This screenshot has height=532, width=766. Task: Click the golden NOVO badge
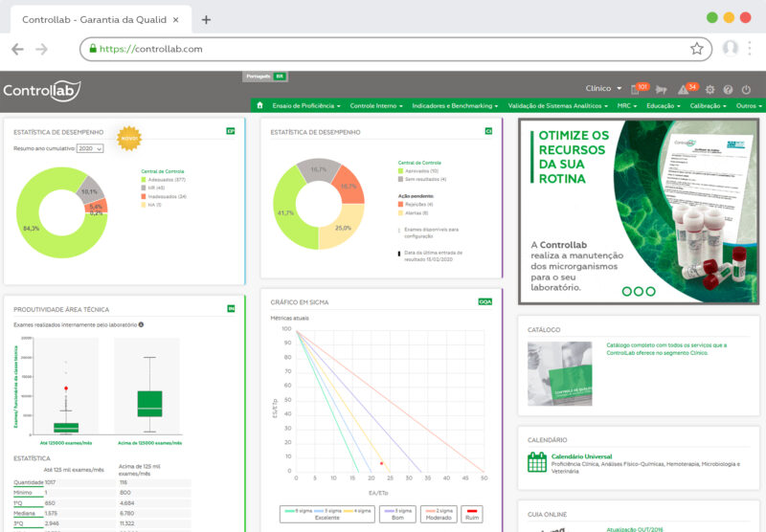click(x=129, y=139)
